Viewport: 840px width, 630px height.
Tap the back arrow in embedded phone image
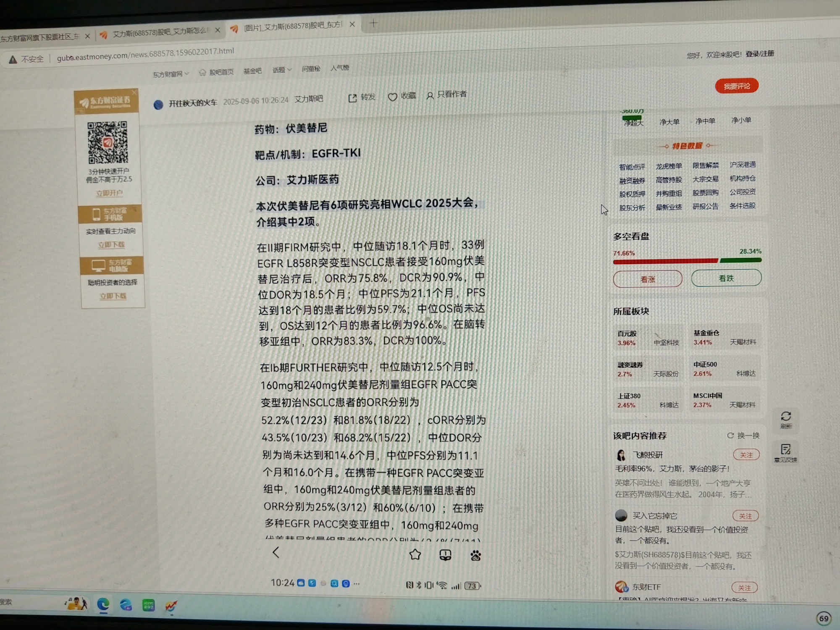click(x=276, y=552)
